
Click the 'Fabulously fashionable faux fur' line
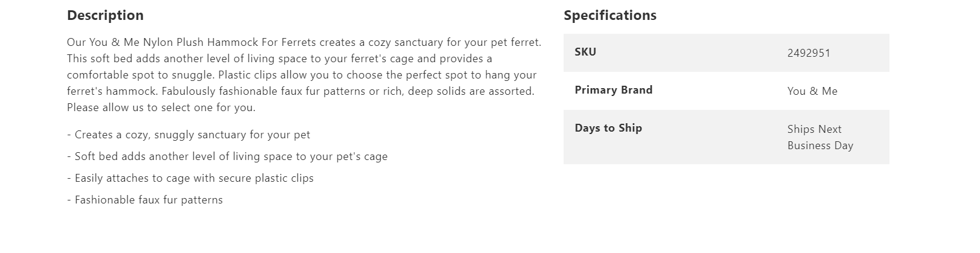[x=348, y=91]
